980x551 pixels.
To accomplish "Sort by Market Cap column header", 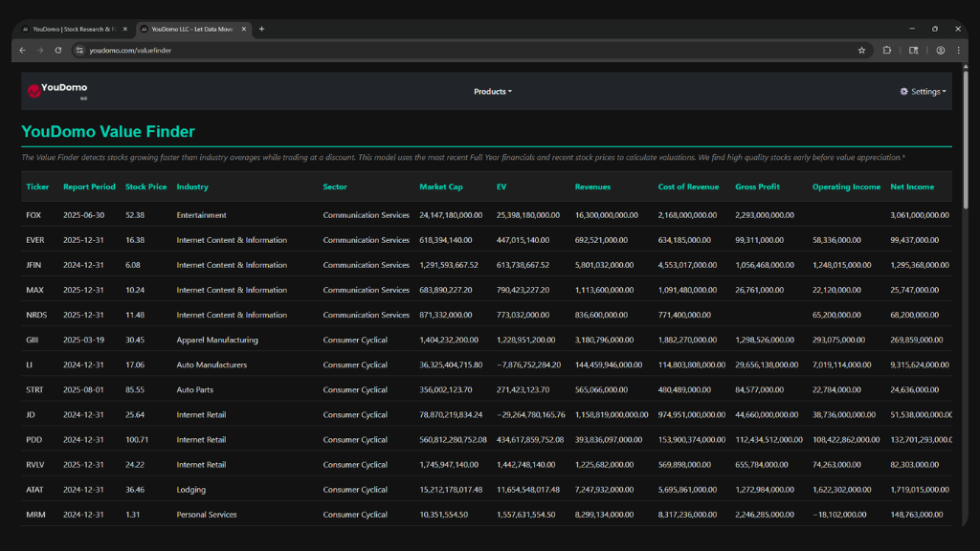I will (x=441, y=187).
